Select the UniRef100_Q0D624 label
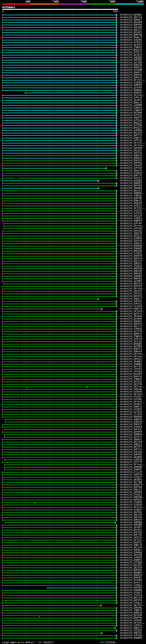Image resolution: width=146 pixels, height=644 pixels. coord(131,173)
